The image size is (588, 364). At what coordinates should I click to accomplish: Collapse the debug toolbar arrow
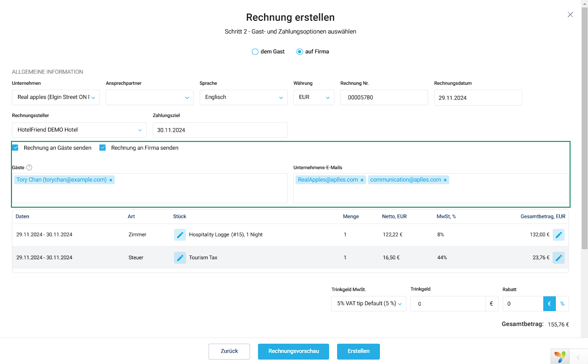point(578,357)
